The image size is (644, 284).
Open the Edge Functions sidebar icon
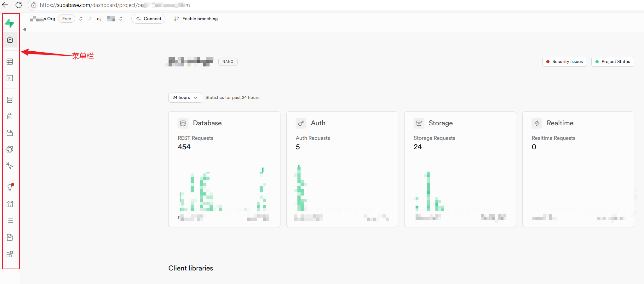point(10,149)
